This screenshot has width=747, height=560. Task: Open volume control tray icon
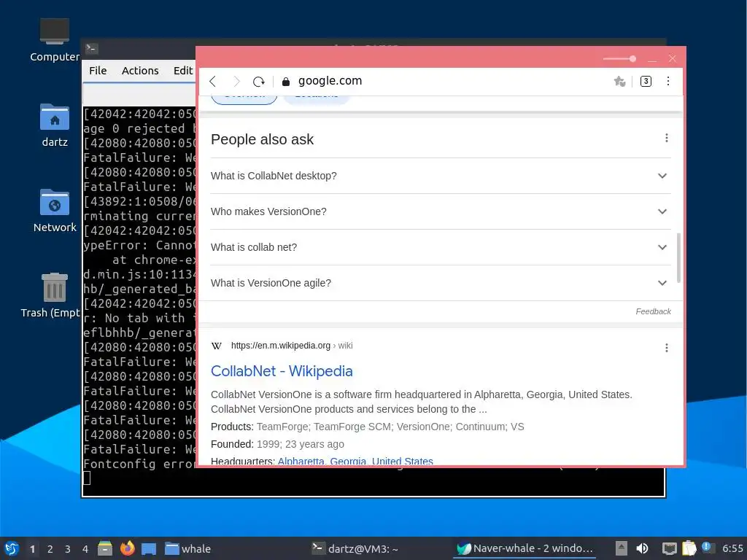[x=642, y=548]
